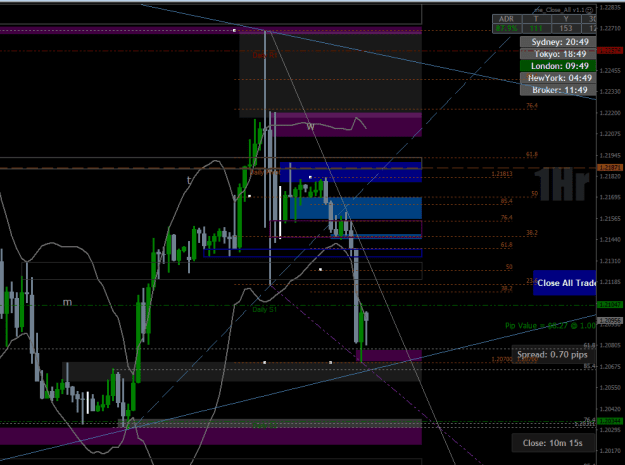This screenshot has height=465, width=625.
Task: Select the highlighted London: 09:49 clock
Action: click(558, 66)
